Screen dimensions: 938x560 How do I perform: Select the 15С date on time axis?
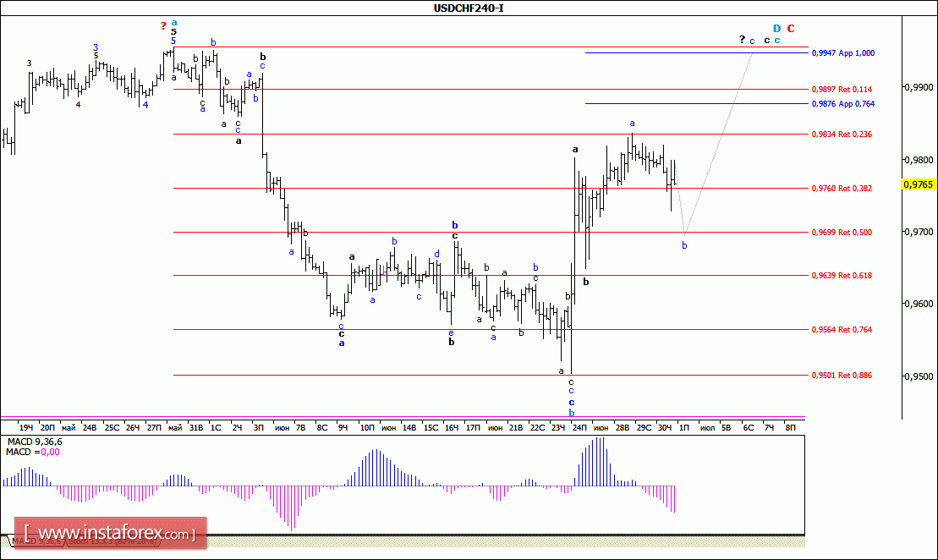pos(431,428)
